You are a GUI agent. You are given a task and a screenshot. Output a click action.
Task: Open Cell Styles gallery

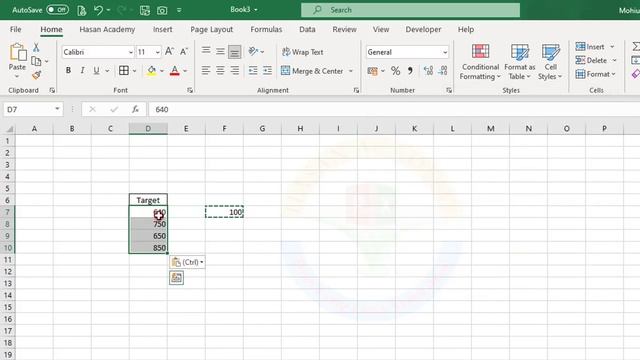tap(550, 62)
